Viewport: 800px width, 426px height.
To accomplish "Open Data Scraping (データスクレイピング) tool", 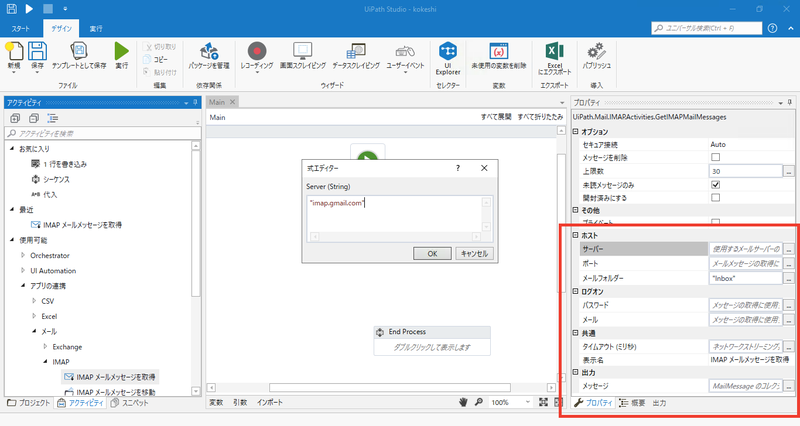I will (356, 52).
